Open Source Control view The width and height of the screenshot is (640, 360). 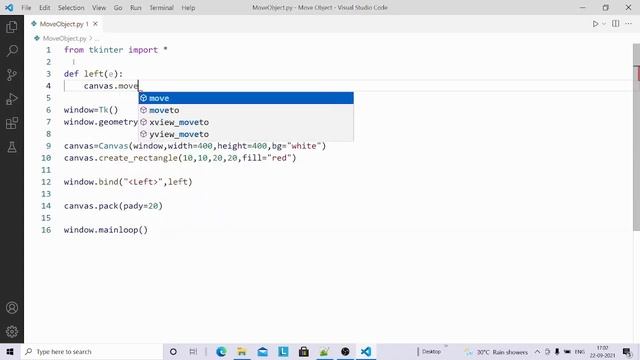(x=12, y=75)
